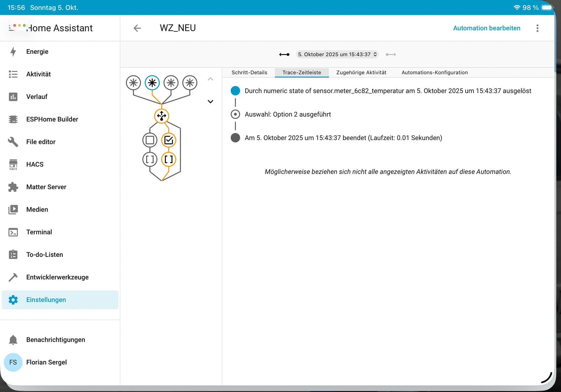Click the orange action sequence brackets node

click(169, 159)
